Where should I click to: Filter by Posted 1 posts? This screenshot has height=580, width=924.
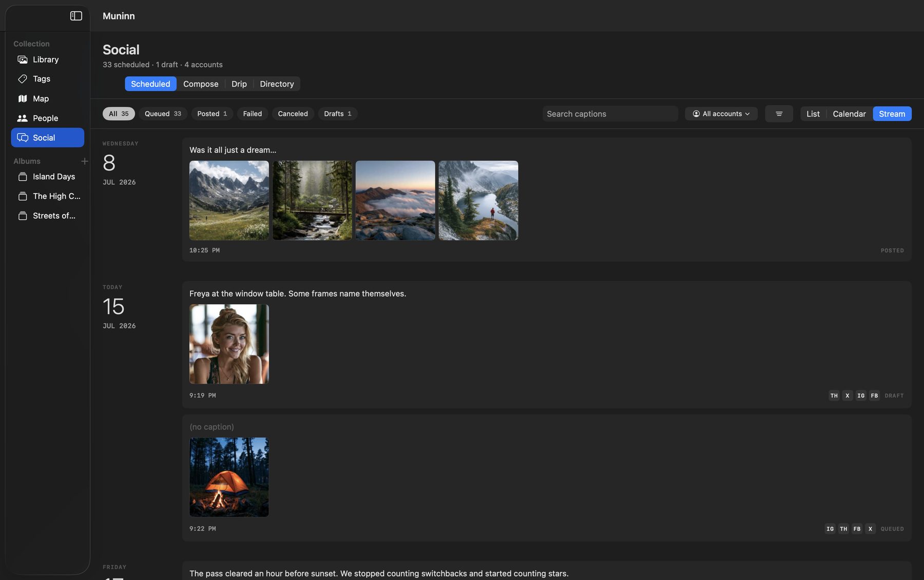(212, 113)
